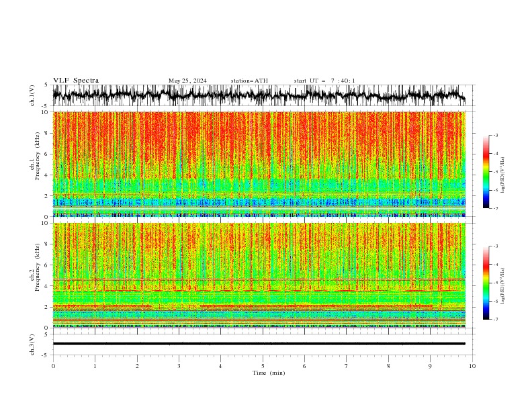Click the "-3" tick on ch.1 color bar
Screen dimensions: 532x411
point(495,136)
